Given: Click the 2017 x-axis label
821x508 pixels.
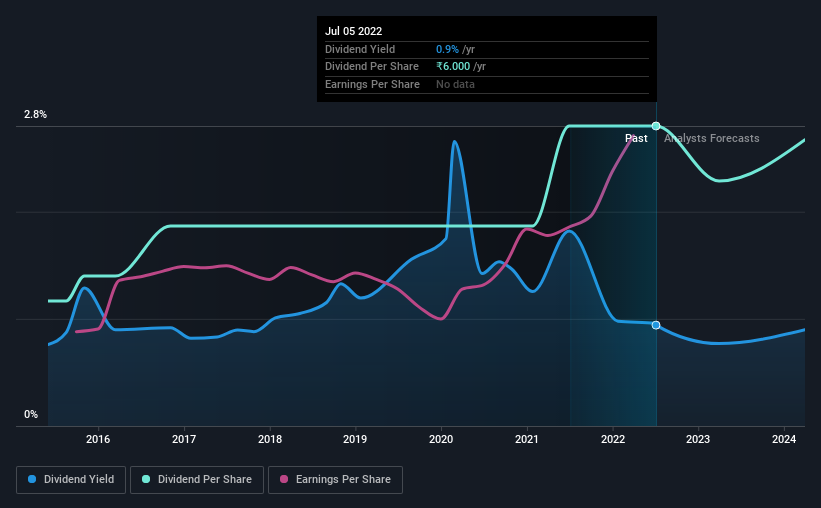Looking at the screenshot, I should 184,439.
